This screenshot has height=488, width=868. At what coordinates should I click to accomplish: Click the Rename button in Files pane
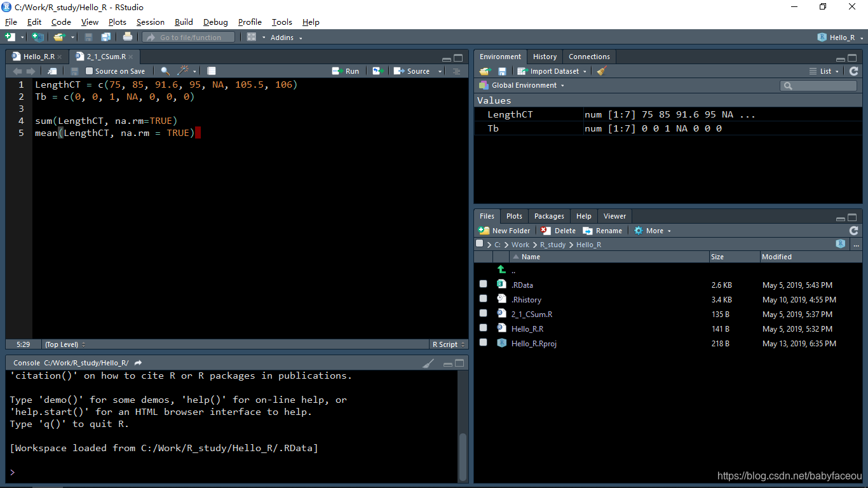tap(602, 231)
